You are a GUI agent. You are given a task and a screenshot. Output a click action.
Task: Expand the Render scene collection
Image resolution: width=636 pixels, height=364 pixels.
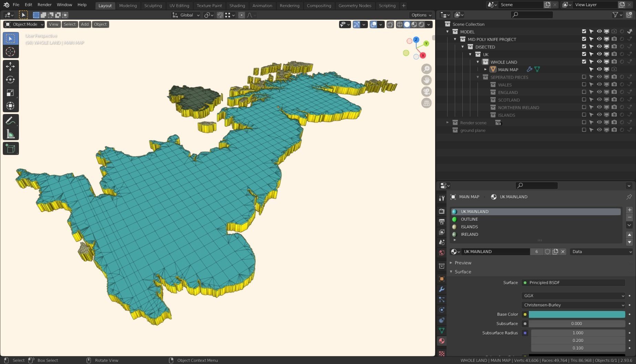coord(448,123)
